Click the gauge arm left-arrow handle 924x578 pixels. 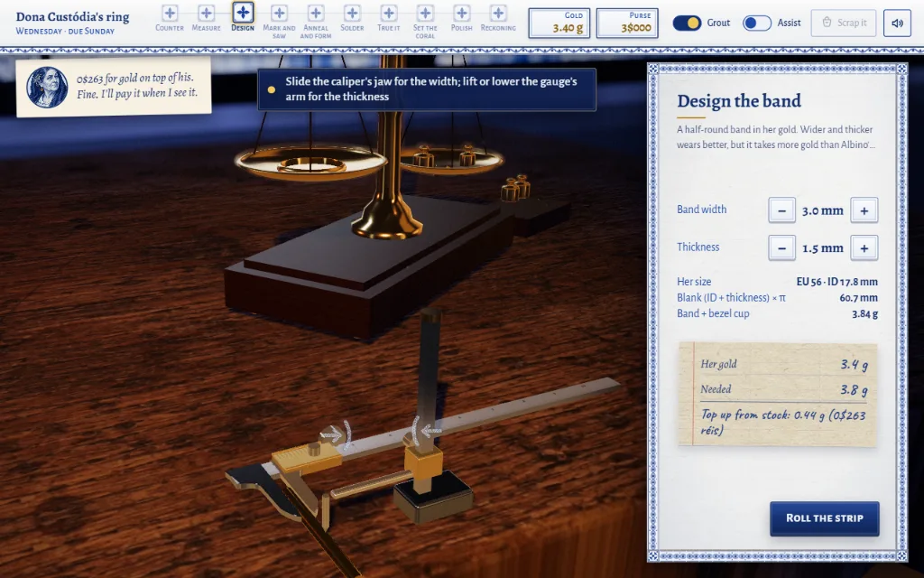(426, 431)
